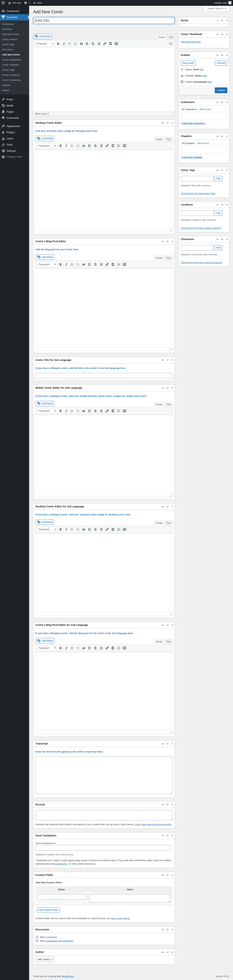Click the WordPress logo in the admin bar

pos(3,3)
